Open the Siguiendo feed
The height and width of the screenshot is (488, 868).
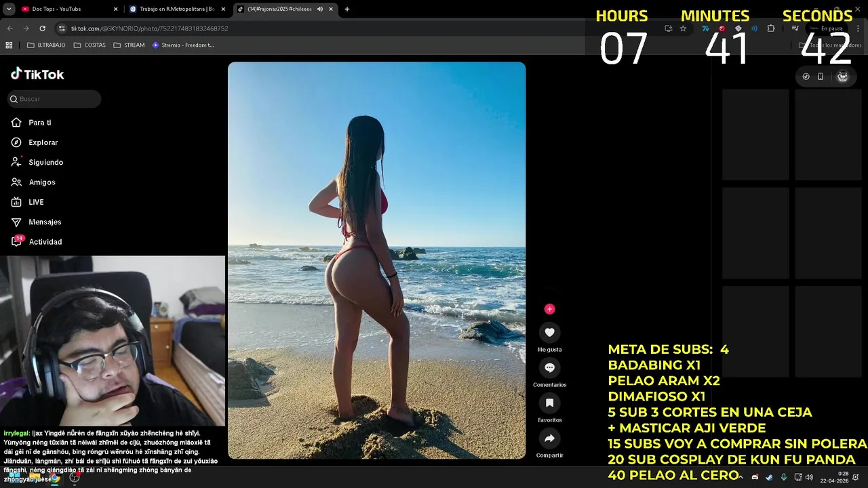pyautogui.click(x=37, y=163)
